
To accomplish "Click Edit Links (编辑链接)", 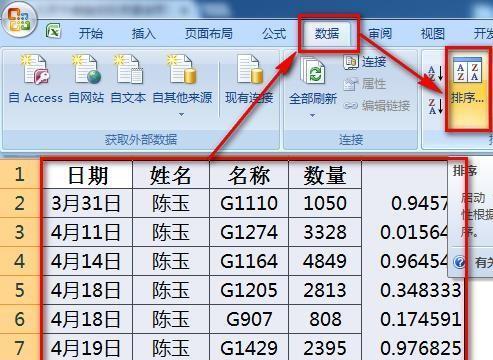I will [377, 106].
